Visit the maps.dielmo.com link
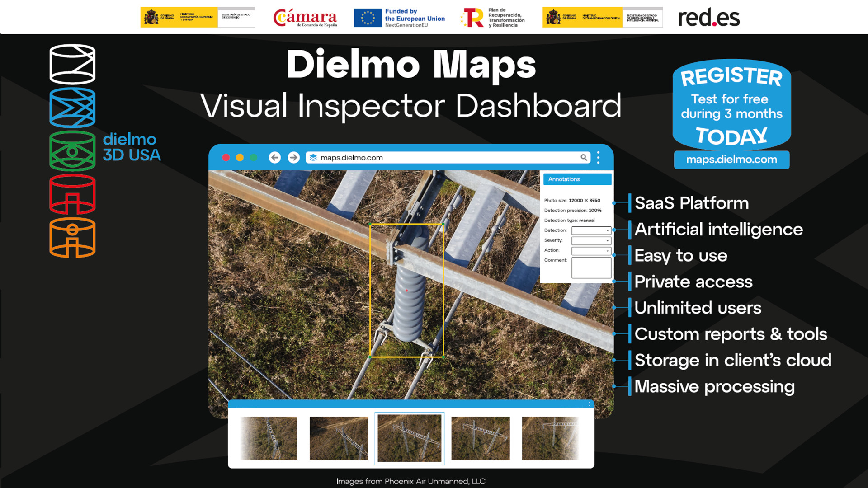 pos(731,160)
